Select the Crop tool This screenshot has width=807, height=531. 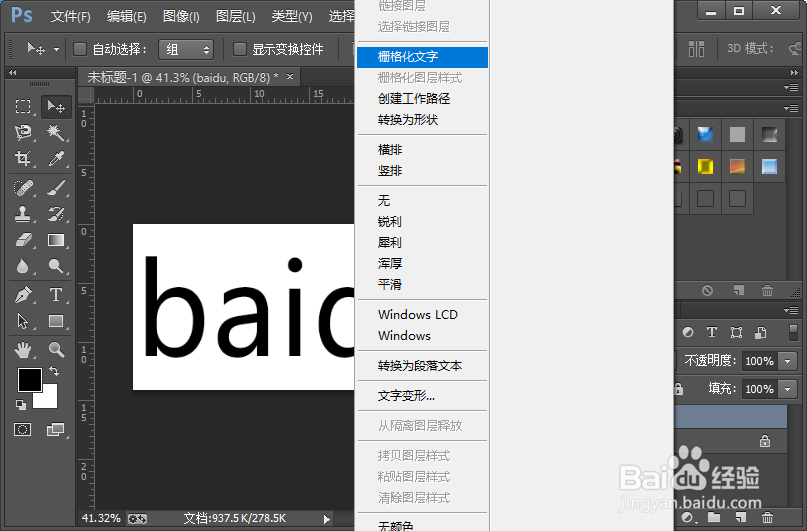(23, 158)
